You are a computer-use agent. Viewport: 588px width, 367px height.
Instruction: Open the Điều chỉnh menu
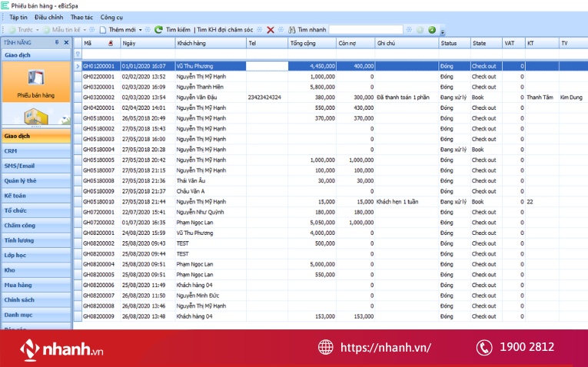tap(49, 17)
